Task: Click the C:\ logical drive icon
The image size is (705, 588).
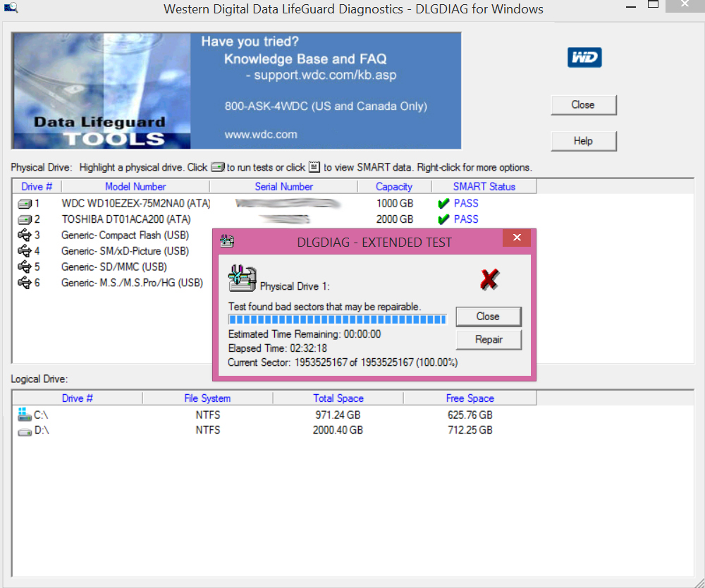Action: [x=25, y=414]
